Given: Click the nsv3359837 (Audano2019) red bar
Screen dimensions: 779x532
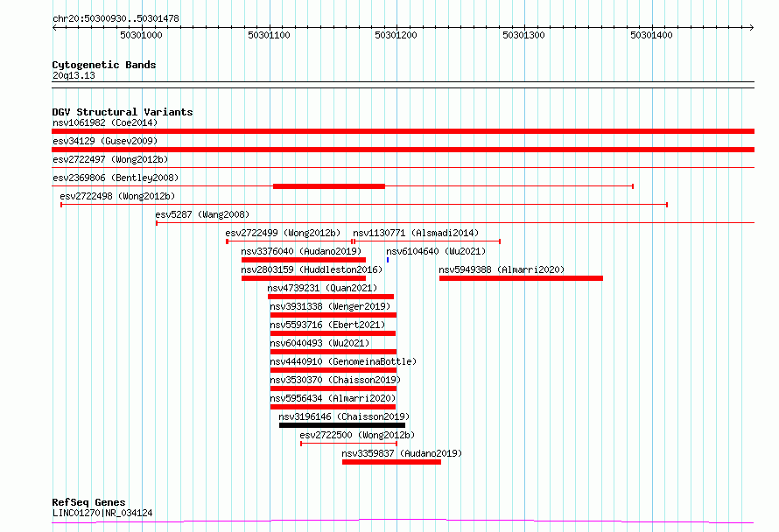Looking at the screenshot, I should click(391, 462).
